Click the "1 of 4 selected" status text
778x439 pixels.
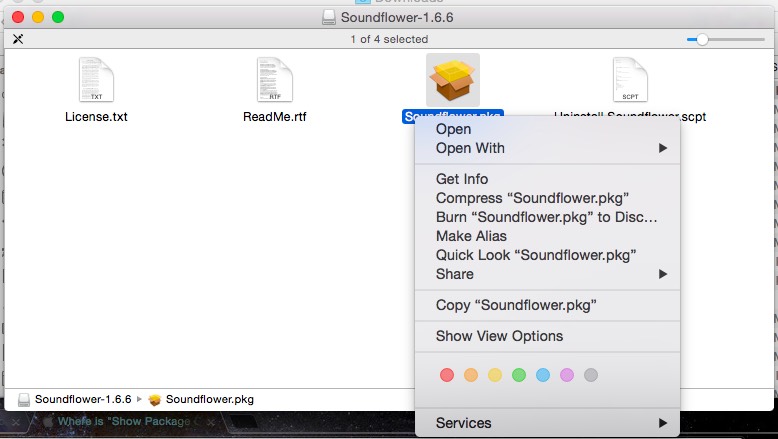pos(389,39)
